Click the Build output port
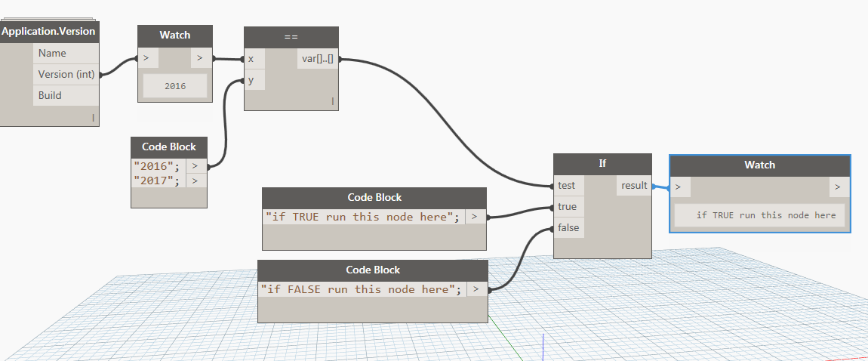 point(66,95)
